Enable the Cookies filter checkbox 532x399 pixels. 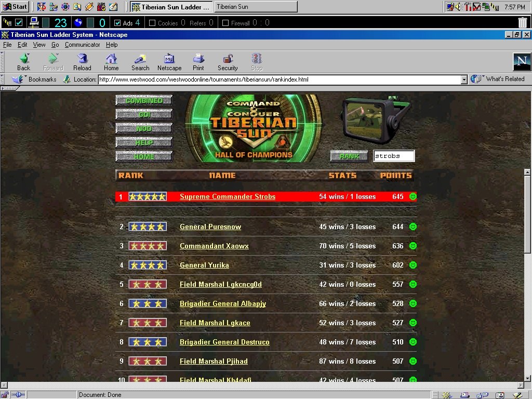pos(152,23)
